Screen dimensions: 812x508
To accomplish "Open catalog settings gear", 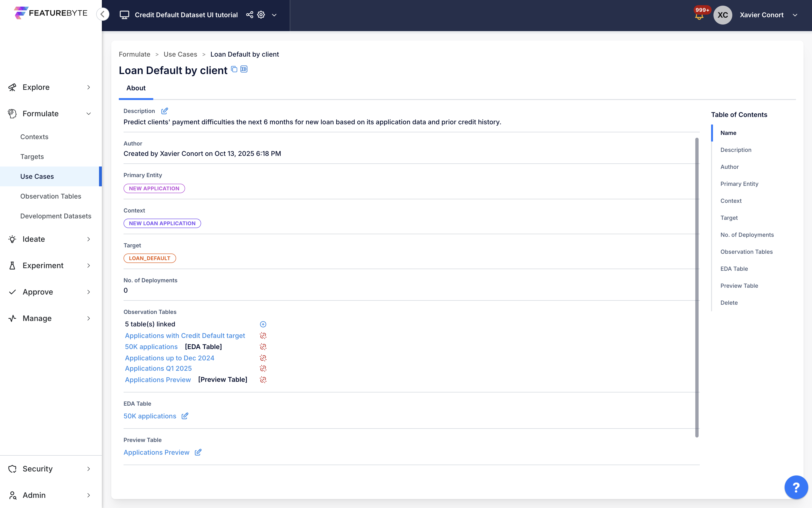I will click(x=261, y=15).
